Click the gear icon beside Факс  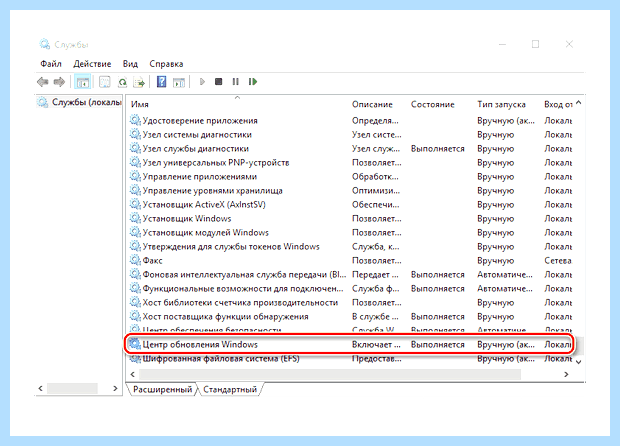tap(135, 260)
